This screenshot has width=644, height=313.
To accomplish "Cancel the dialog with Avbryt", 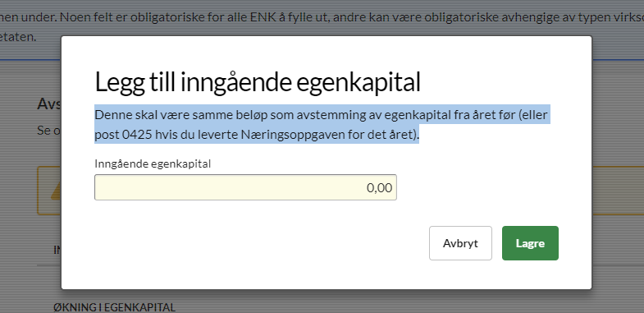I will click(x=460, y=243).
